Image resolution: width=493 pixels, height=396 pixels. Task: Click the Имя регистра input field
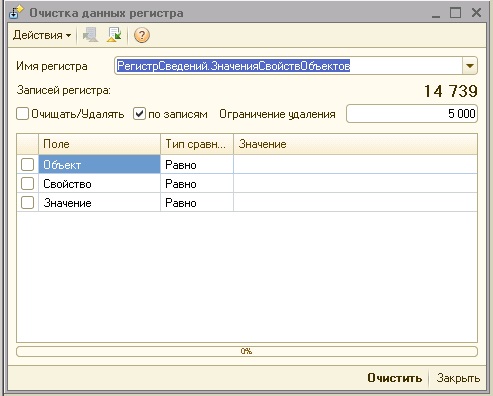[288, 66]
